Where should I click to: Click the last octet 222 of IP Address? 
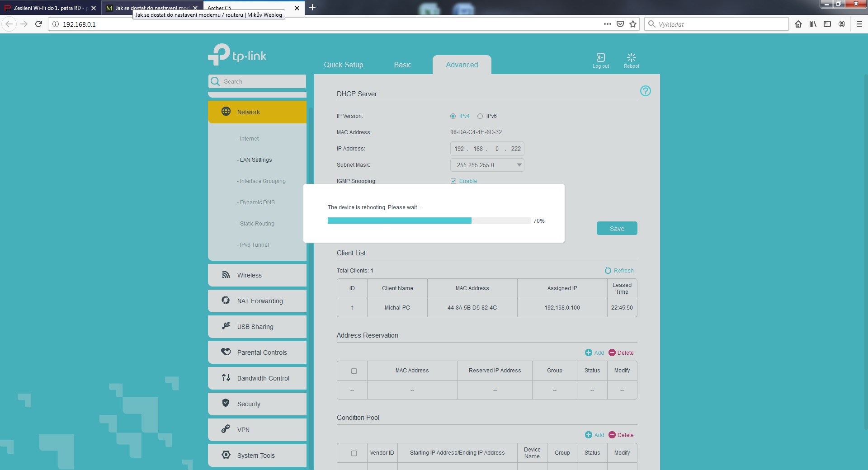pos(516,149)
